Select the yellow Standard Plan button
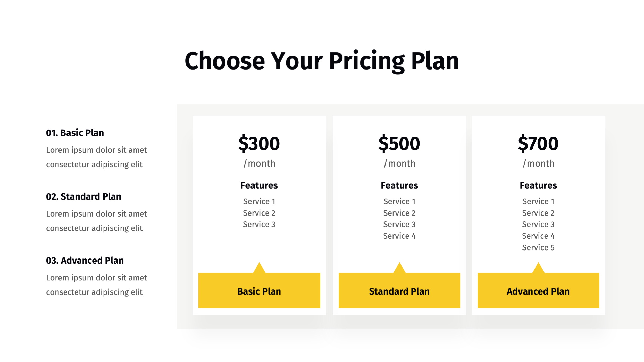 pos(399,291)
